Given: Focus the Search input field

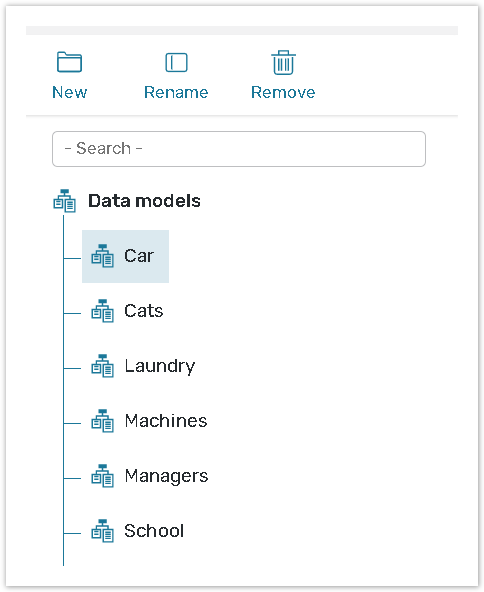Looking at the screenshot, I should click(239, 149).
